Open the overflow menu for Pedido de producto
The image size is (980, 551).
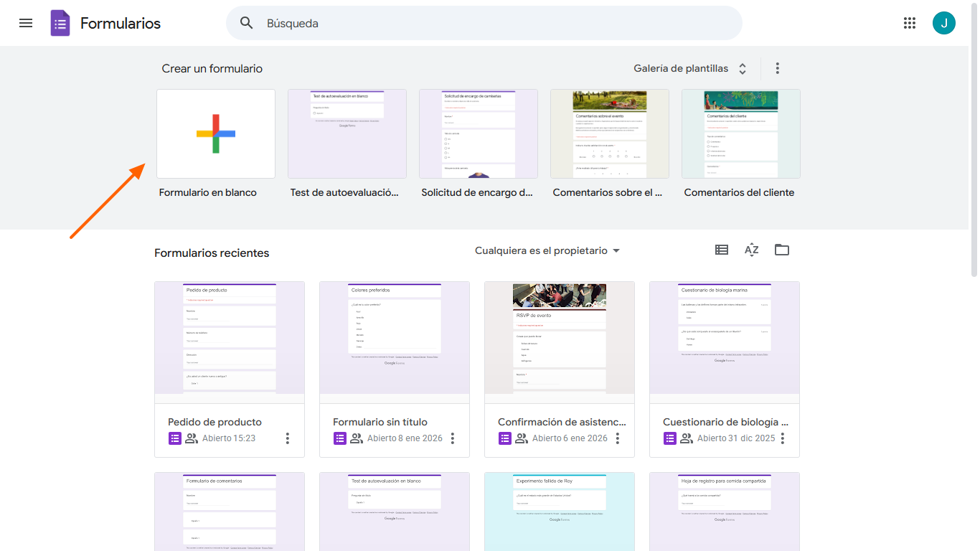pyautogui.click(x=287, y=438)
